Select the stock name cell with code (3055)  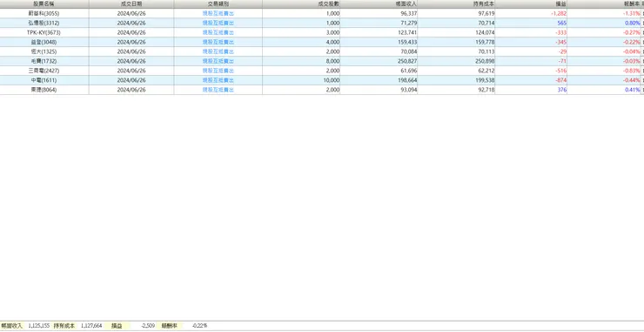[x=44, y=13]
